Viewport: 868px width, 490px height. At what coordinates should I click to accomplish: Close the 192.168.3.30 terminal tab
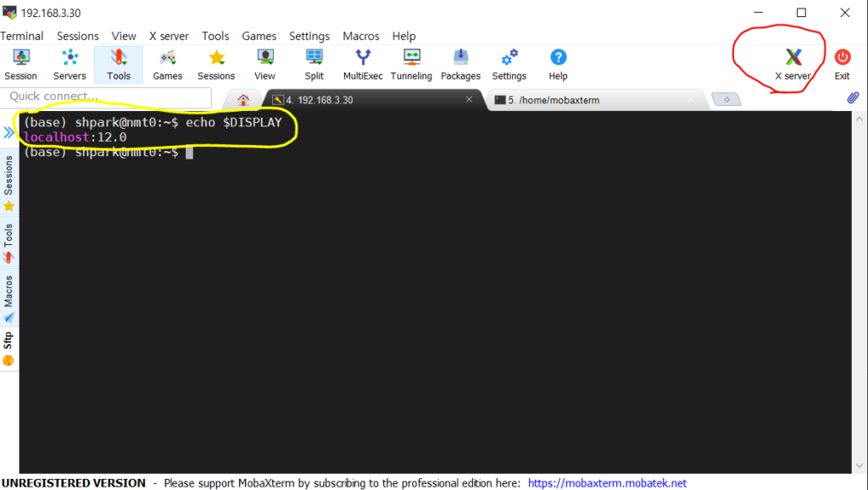[x=469, y=100]
